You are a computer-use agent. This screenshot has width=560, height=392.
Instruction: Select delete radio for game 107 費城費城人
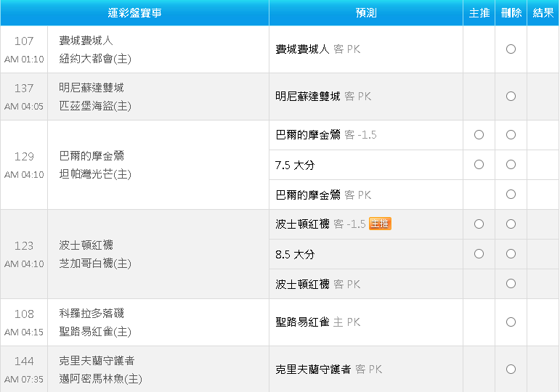point(511,49)
